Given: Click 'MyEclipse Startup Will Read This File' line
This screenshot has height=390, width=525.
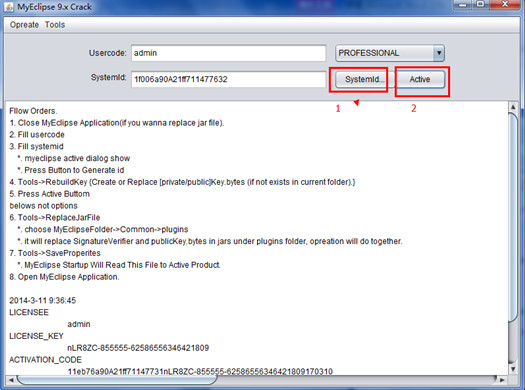Looking at the screenshot, I should pos(119,265).
